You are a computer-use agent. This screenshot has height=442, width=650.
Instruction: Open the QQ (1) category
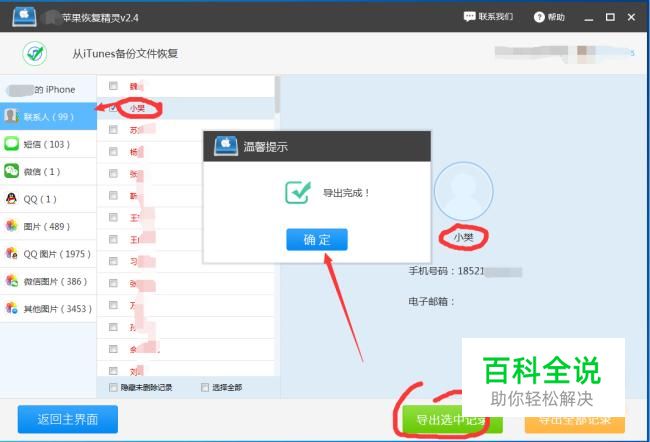click(48, 199)
